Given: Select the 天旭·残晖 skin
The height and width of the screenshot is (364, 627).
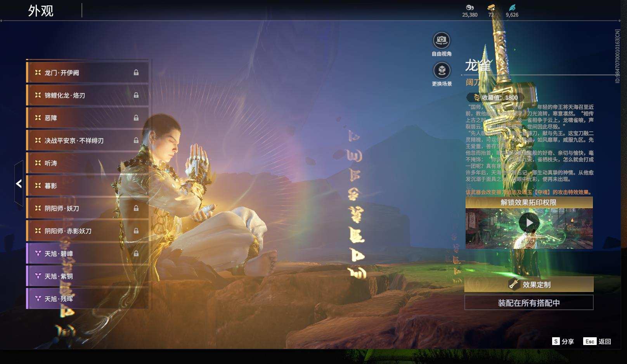Looking at the screenshot, I should click(87, 298).
